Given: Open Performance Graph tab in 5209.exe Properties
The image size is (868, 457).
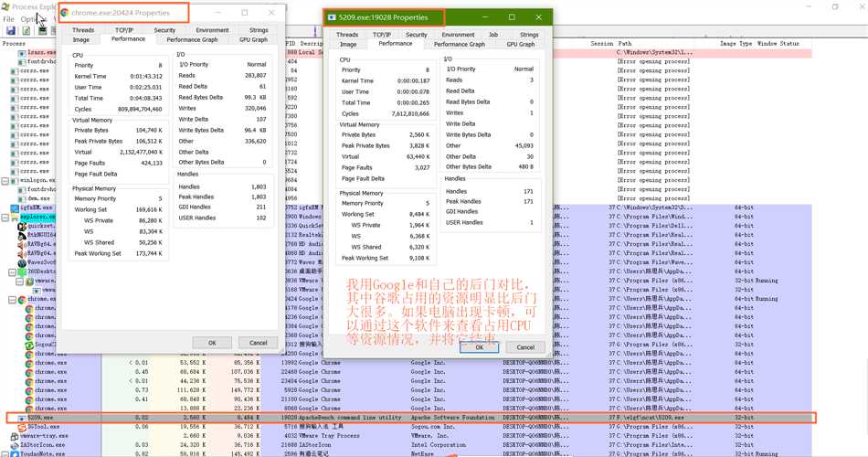Looking at the screenshot, I should (x=459, y=44).
